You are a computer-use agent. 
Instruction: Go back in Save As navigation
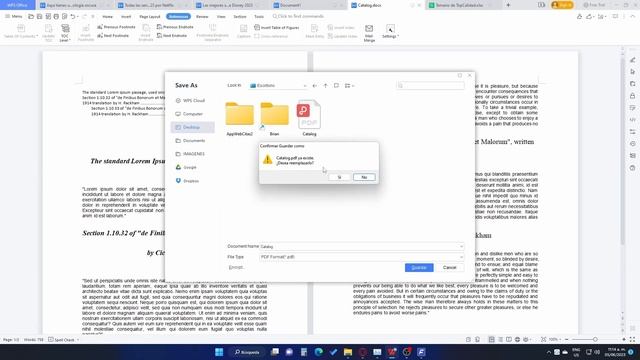coord(314,86)
